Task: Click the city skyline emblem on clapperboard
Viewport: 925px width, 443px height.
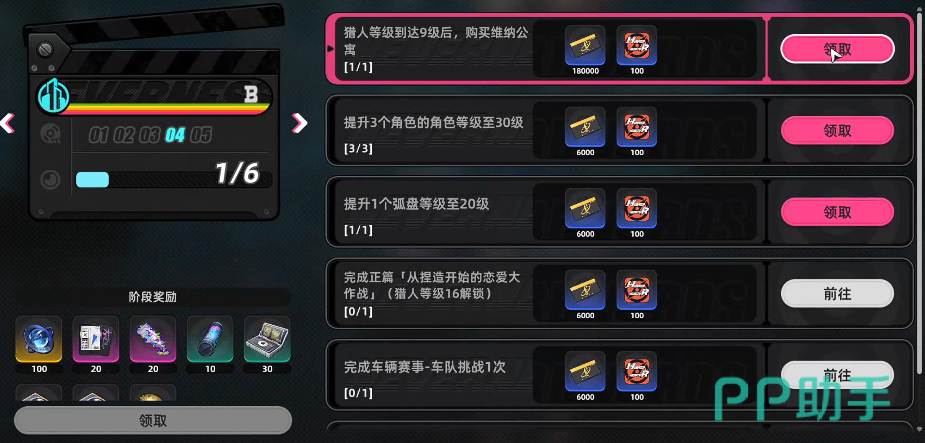Action: point(53,94)
